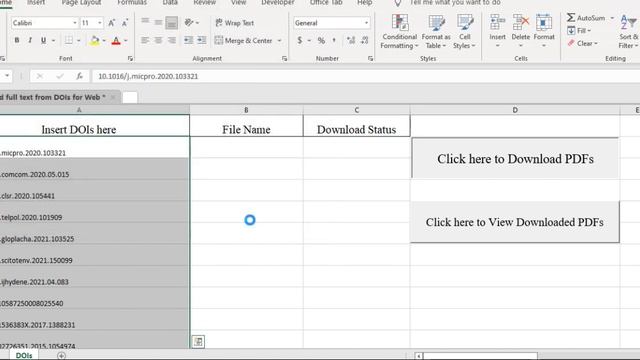
Task: Click the Tell me search box
Action: 455,2
